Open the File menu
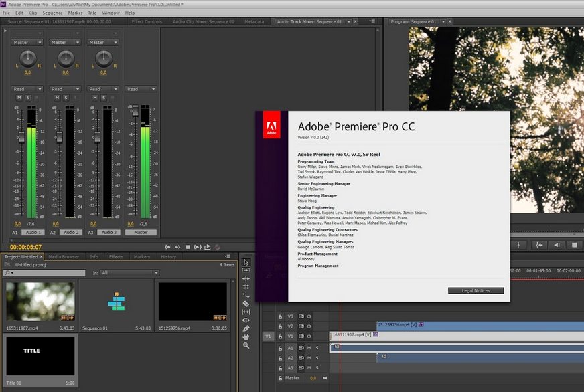584x392 pixels. (x=6, y=13)
